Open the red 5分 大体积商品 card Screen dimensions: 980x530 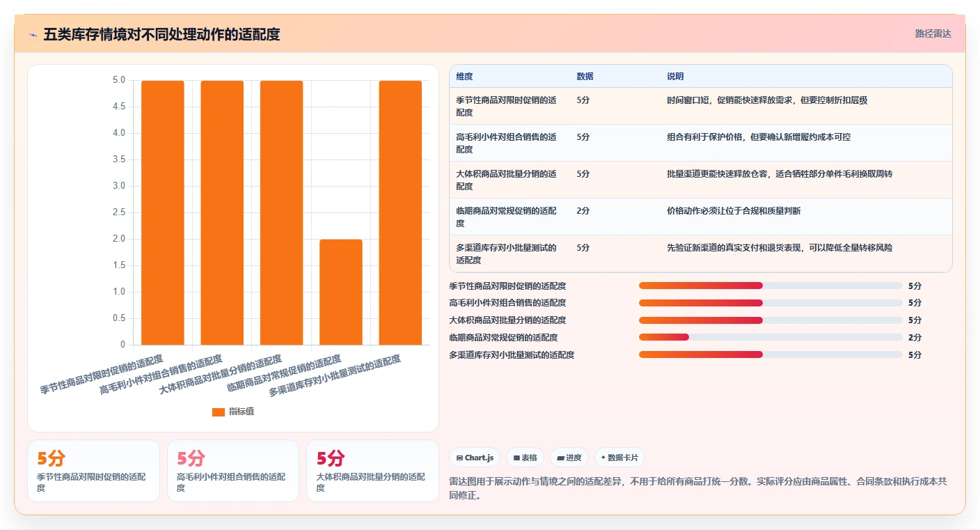[x=372, y=470]
